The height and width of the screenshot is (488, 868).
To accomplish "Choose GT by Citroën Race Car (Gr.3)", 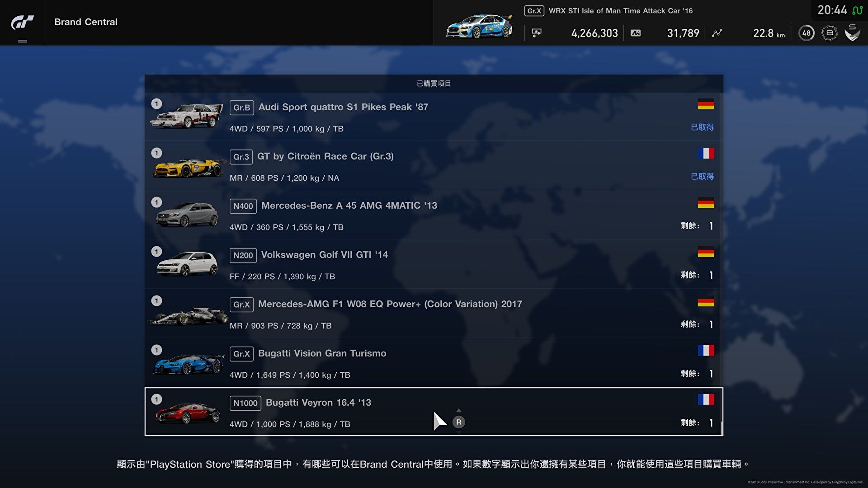I will point(325,156).
